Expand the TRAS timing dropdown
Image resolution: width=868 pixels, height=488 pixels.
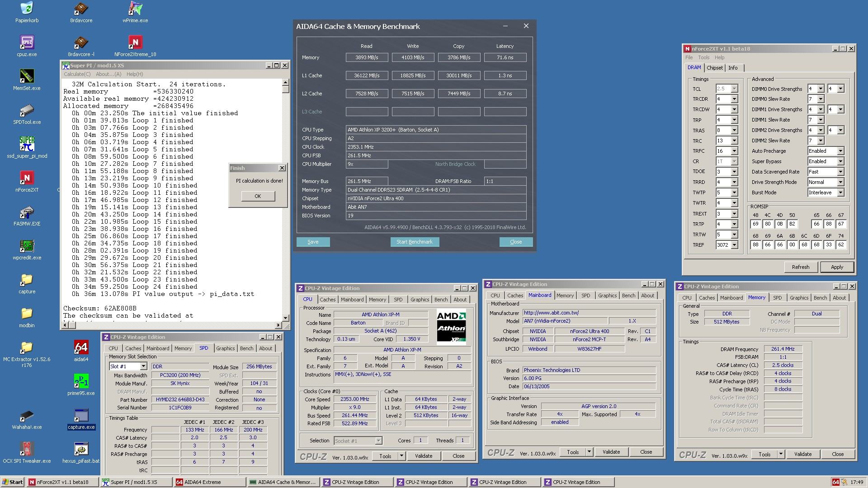(x=734, y=130)
